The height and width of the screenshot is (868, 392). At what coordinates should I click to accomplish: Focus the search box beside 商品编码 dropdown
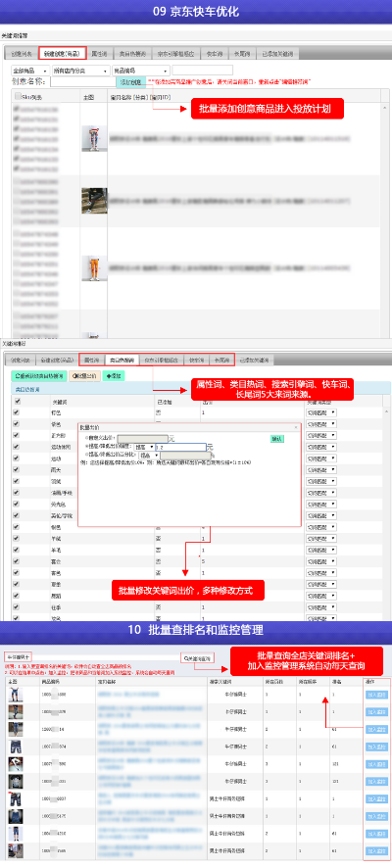pos(202,71)
